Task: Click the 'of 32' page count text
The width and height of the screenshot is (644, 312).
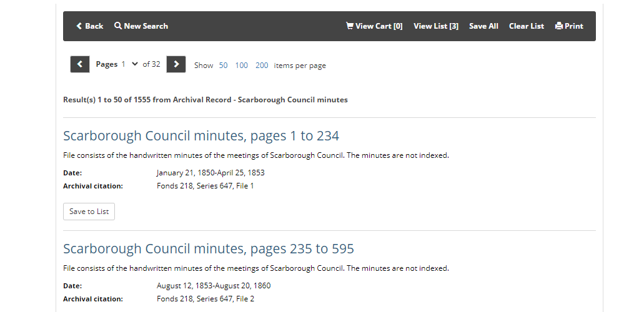Action: (x=151, y=64)
